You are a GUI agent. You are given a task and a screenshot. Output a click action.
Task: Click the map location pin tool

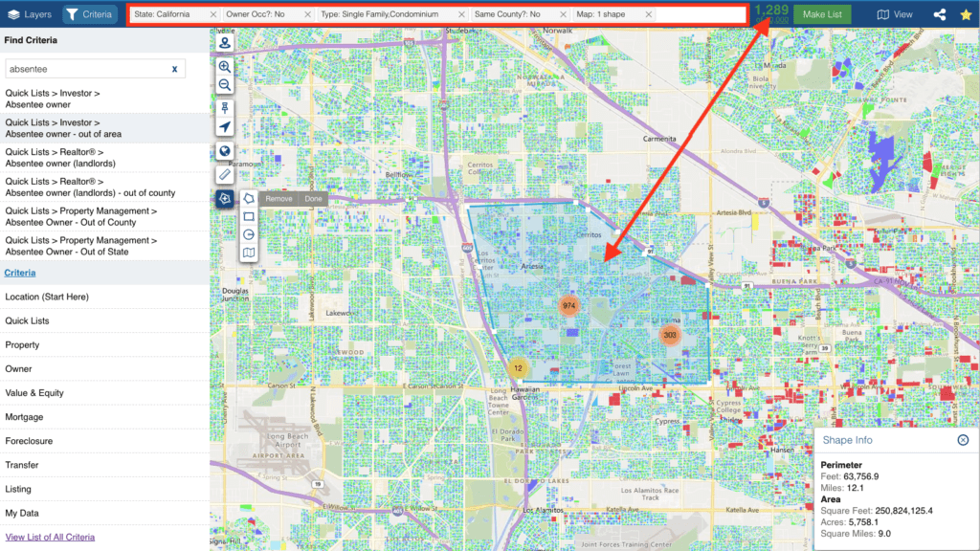[x=225, y=42]
